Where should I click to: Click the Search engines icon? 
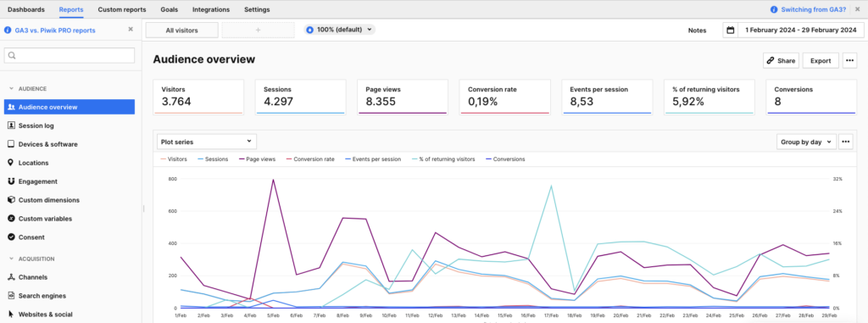(x=11, y=296)
